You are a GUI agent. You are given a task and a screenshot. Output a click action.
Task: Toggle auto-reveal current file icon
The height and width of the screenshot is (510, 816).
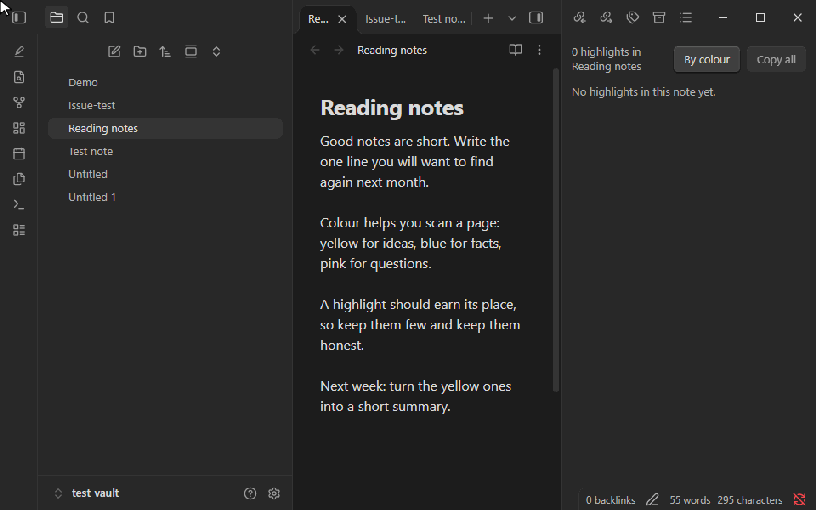pos(191,52)
